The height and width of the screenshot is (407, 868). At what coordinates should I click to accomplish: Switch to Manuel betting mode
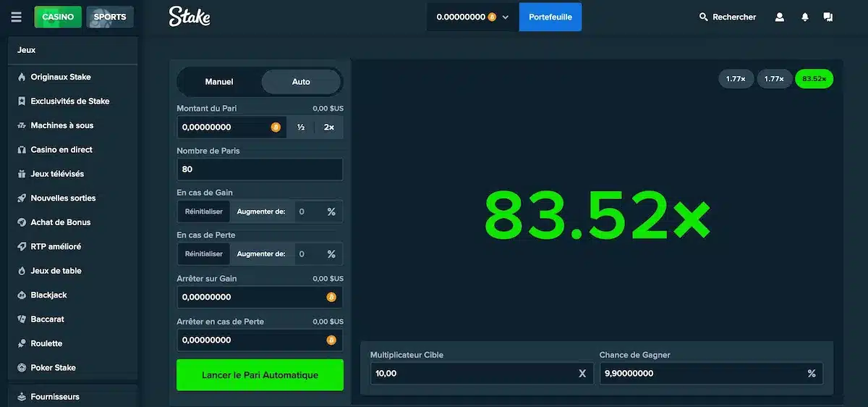(219, 82)
